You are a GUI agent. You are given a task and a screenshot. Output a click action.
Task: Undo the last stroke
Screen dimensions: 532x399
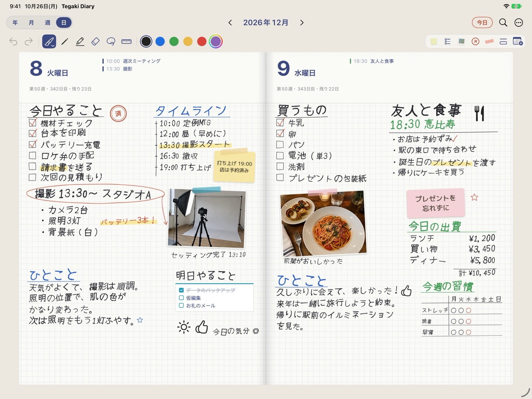point(13,42)
